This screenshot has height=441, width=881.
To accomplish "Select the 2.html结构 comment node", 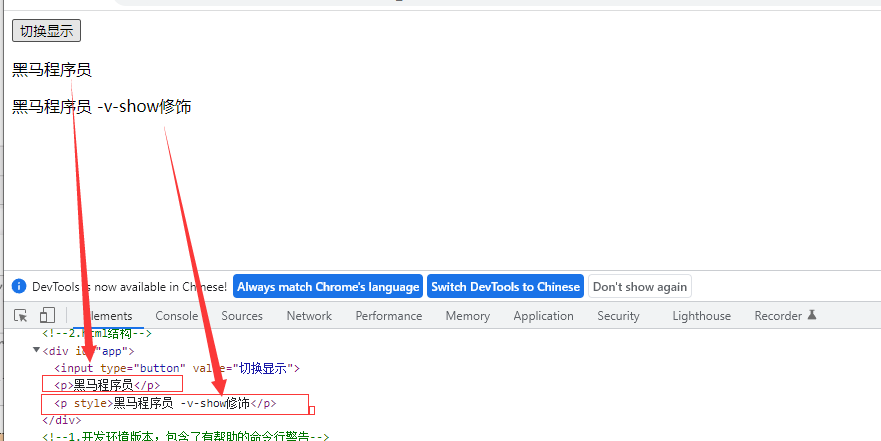I will coord(97,333).
